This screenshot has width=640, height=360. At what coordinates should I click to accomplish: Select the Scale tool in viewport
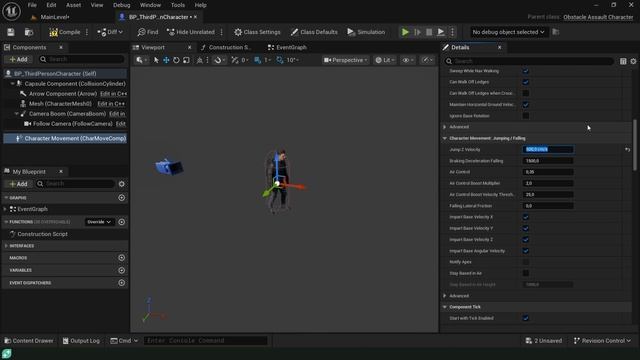pyautogui.click(x=186, y=60)
